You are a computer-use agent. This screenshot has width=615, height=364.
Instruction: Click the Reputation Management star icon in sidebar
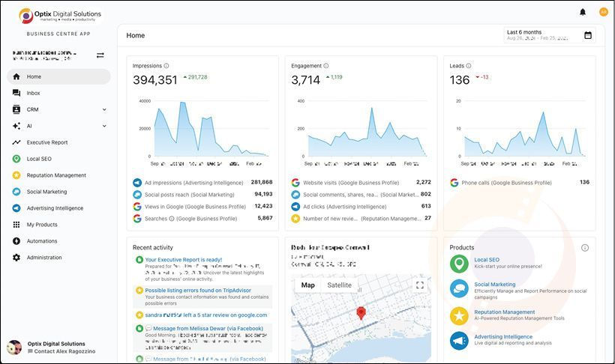click(x=16, y=175)
